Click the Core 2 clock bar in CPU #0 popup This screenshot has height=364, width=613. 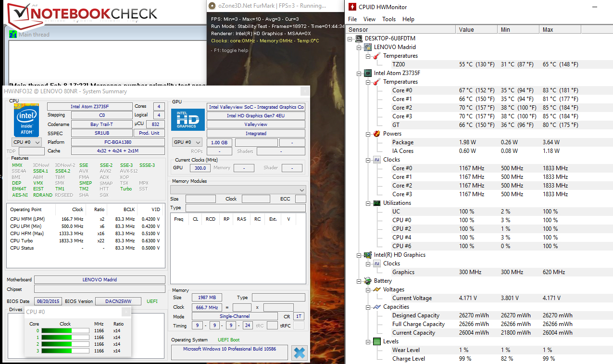(65, 344)
